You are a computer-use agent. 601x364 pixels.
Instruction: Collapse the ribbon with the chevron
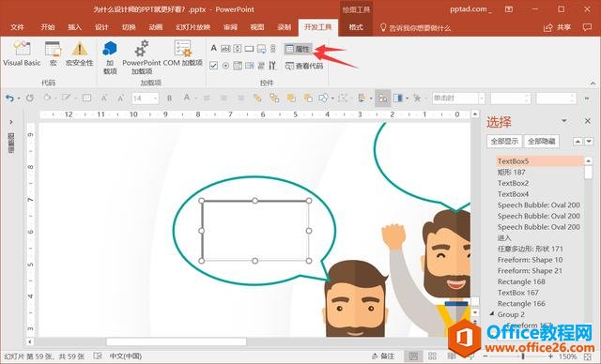(x=593, y=83)
